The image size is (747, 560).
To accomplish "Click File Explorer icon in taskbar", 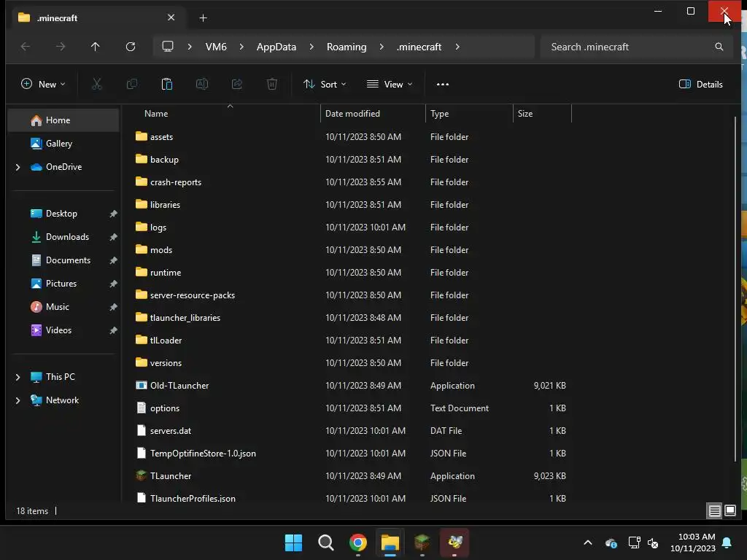I will click(x=390, y=542).
